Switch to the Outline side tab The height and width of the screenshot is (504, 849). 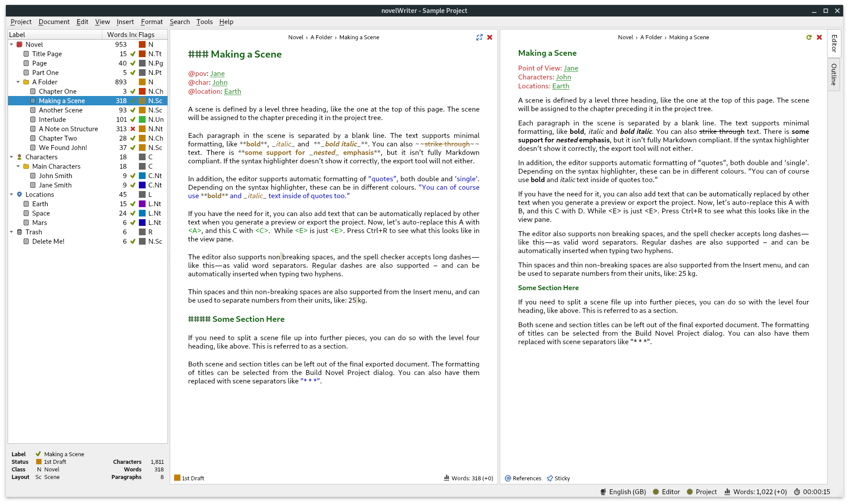pos(834,75)
